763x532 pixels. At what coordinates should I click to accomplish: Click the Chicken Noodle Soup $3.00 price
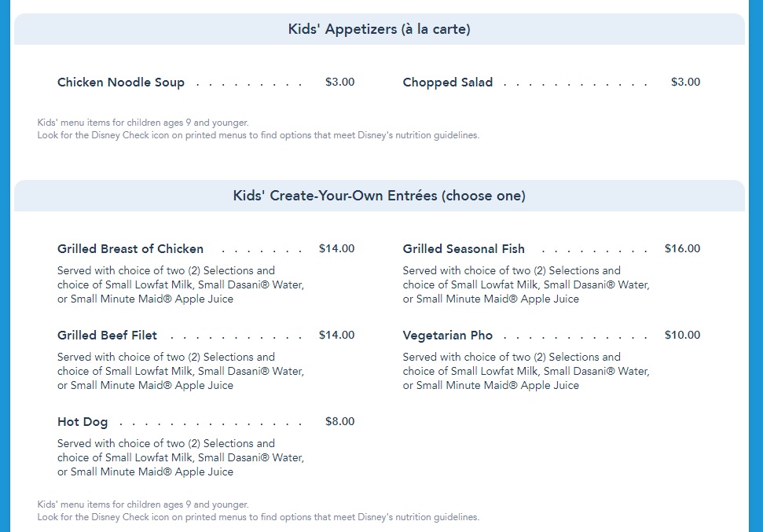point(339,83)
